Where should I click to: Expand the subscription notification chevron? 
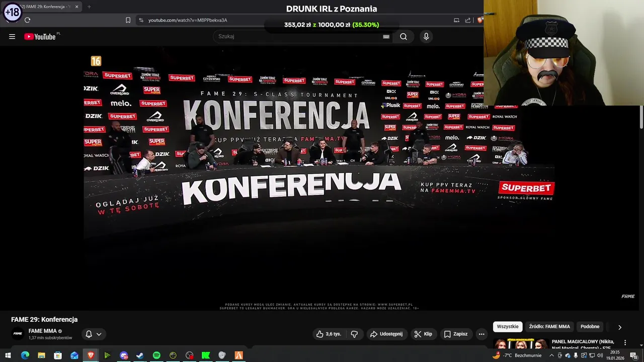tap(99, 334)
